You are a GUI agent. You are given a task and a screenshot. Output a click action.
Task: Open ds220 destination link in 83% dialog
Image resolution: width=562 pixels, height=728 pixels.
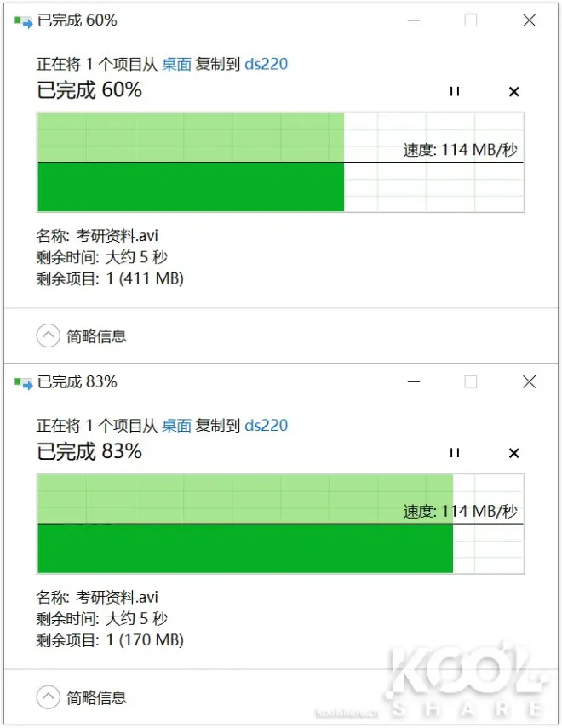[x=267, y=425]
